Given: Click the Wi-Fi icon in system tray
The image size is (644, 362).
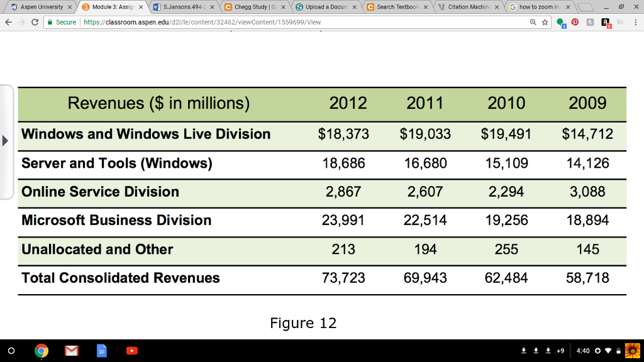Looking at the screenshot, I should click(608, 351).
